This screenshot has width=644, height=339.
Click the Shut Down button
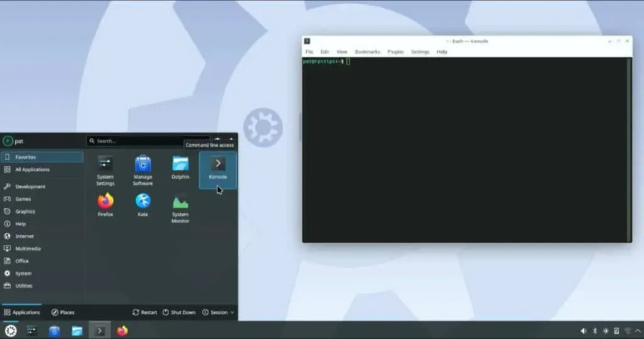coord(179,313)
